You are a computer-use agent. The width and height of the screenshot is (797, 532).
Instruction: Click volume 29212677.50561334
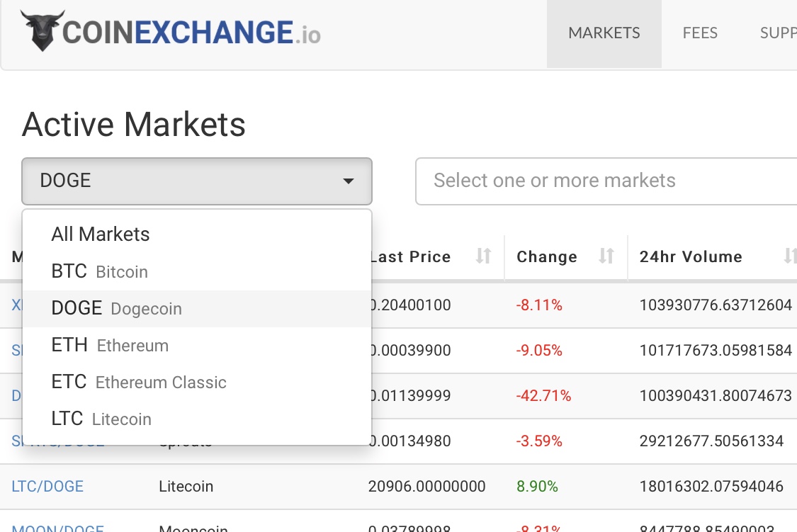pos(711,441)
